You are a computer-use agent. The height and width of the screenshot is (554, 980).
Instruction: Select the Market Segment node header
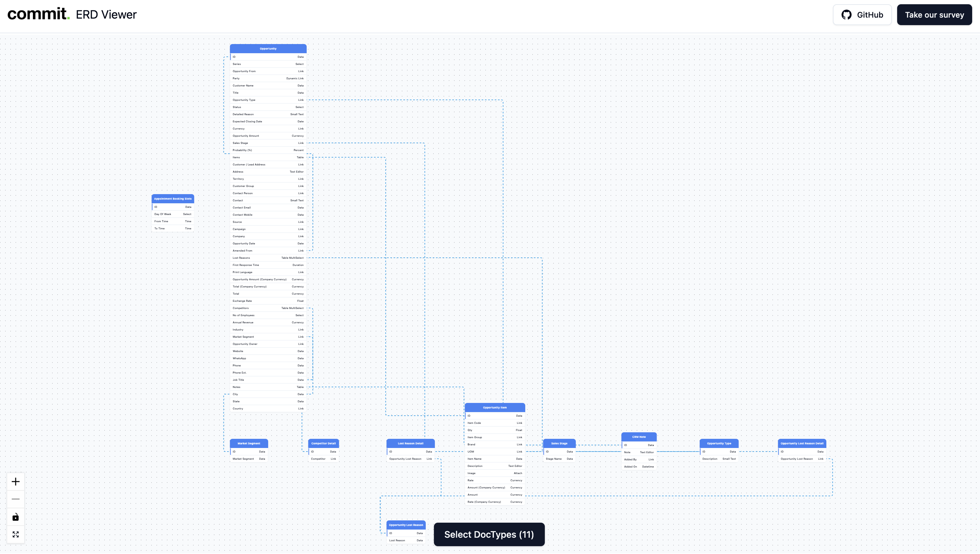tap(249, 443)
